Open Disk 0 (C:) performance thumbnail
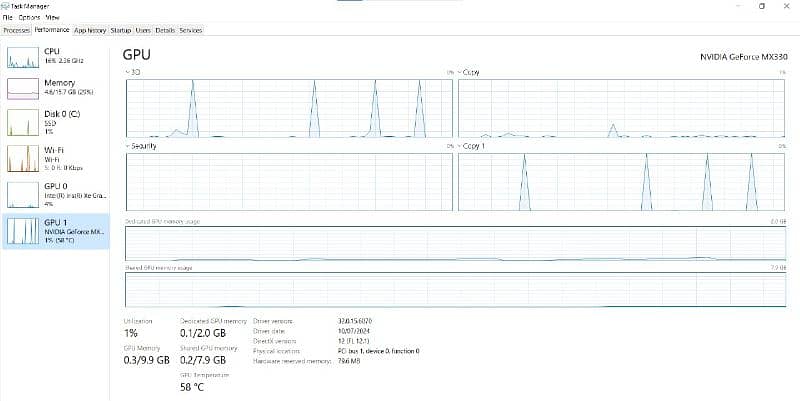The height and width of the screenshot is (401, 800). coord(22,122)
